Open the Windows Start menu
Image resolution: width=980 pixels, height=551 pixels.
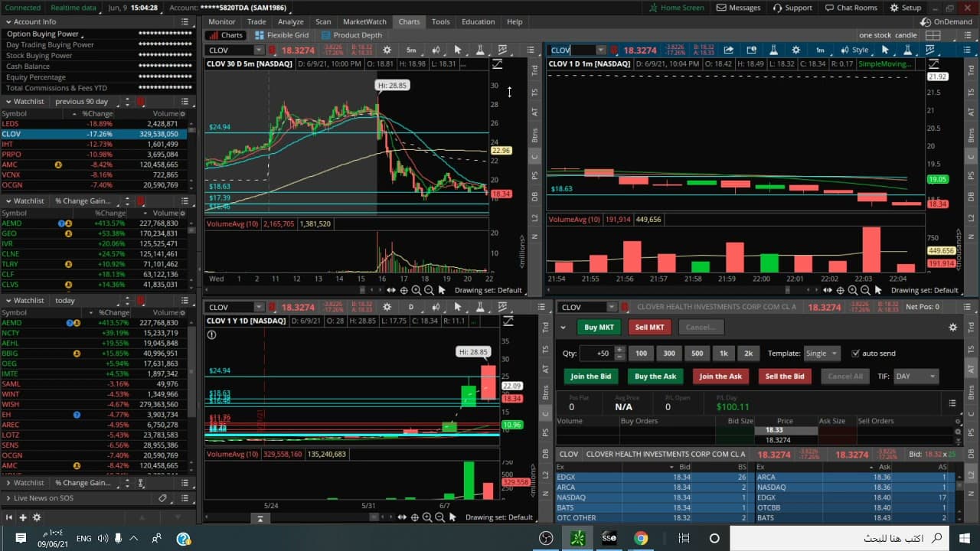click(963, 538)
